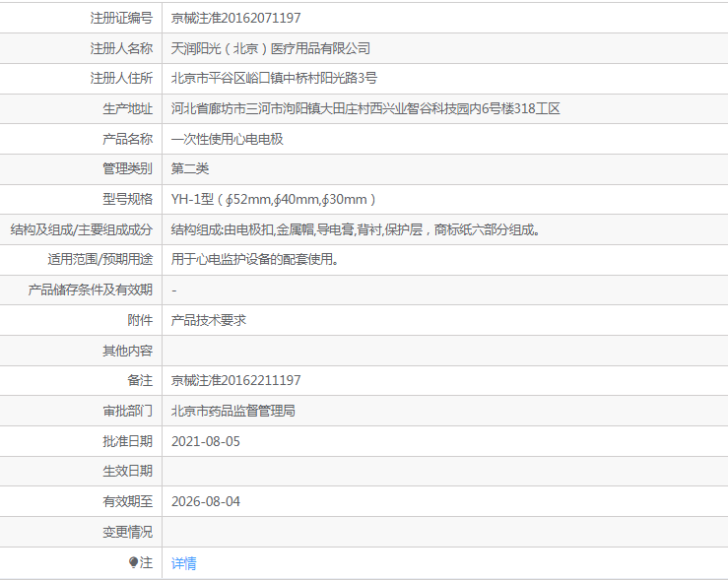728x580 pixels.
Task: Select the intended use text 用于心电监护设备
Action: tap(255, 260)
